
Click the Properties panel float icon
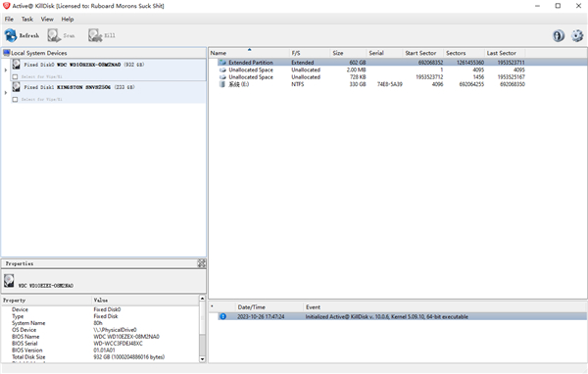tap(201, 263)
